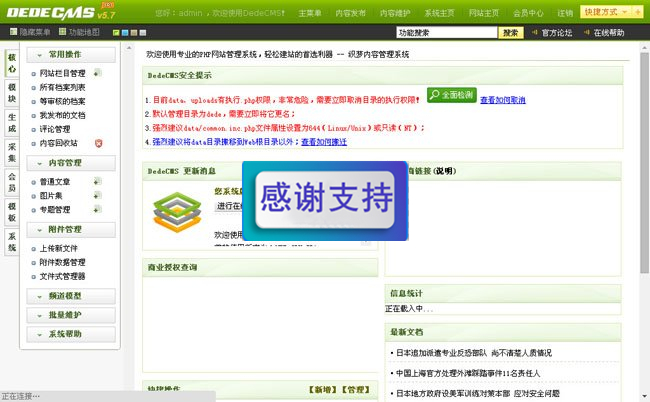Click the green 全面检测 button
The image size is (650, 402).
click(452, 95)
